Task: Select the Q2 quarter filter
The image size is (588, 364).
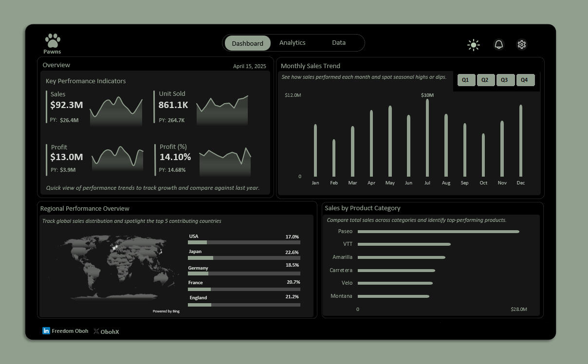Action: click(485, 80)
